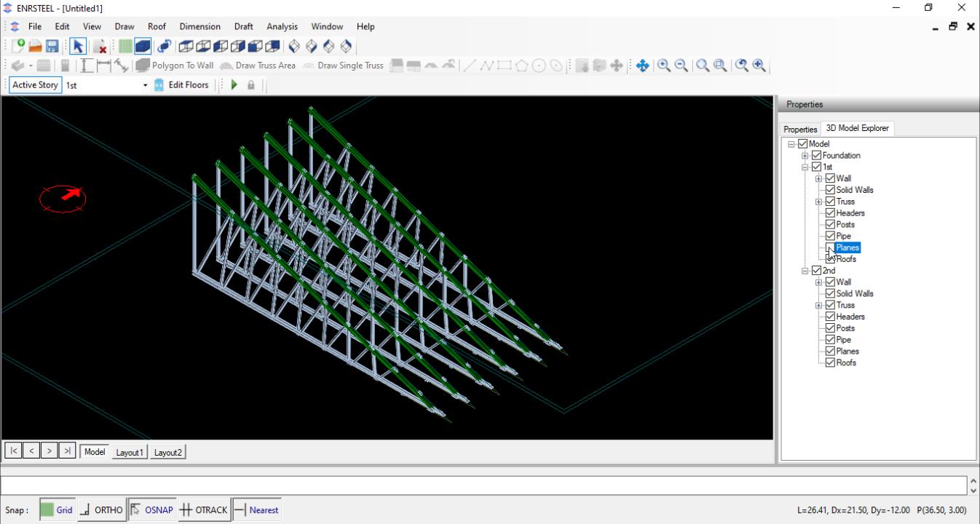Click the rotate/orbit view icon
The width and height of the screenshot is (980, 524).
(x=164, y=46)
